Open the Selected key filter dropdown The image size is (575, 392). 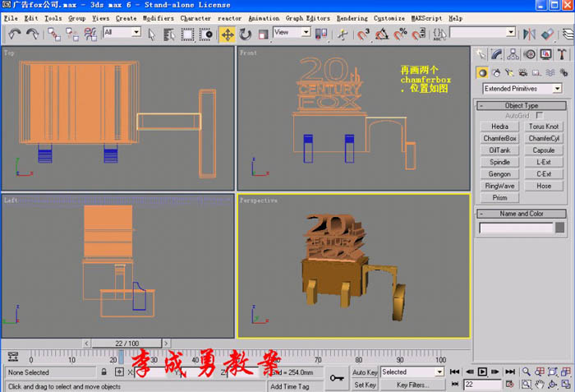pos(439,371)
